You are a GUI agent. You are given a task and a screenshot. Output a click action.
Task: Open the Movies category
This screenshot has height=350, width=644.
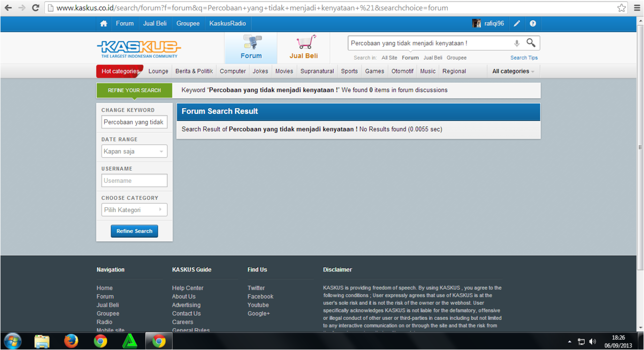click(x=284, y=72)
